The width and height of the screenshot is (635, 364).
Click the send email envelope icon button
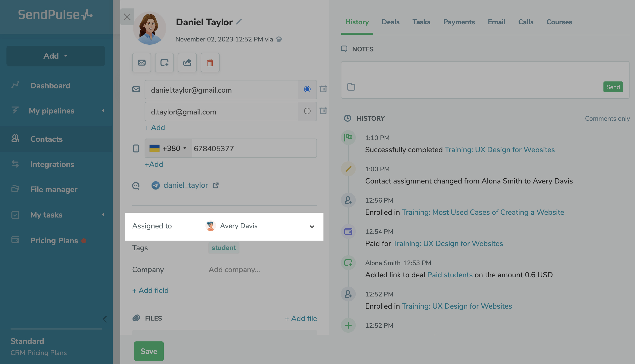141,63
